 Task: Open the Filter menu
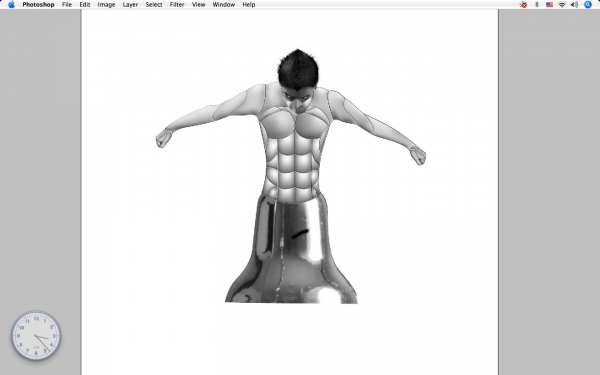177,5
